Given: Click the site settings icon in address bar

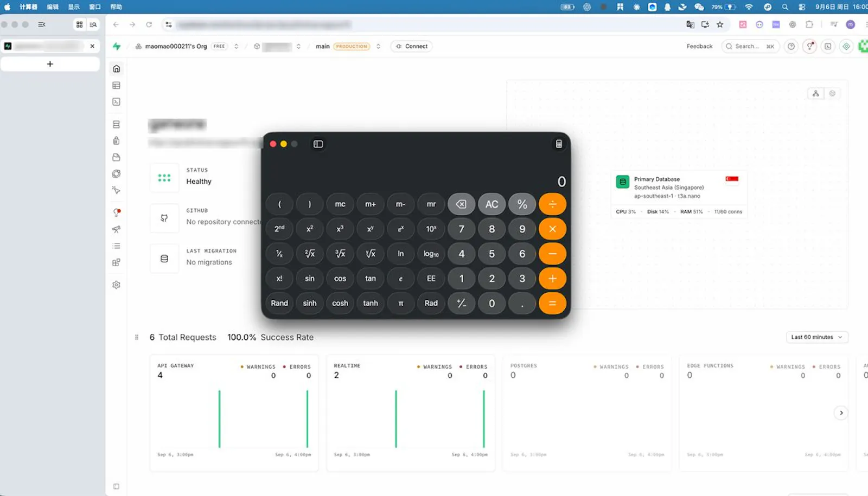Looking at the screenshot, I should [x=169, y=24].
